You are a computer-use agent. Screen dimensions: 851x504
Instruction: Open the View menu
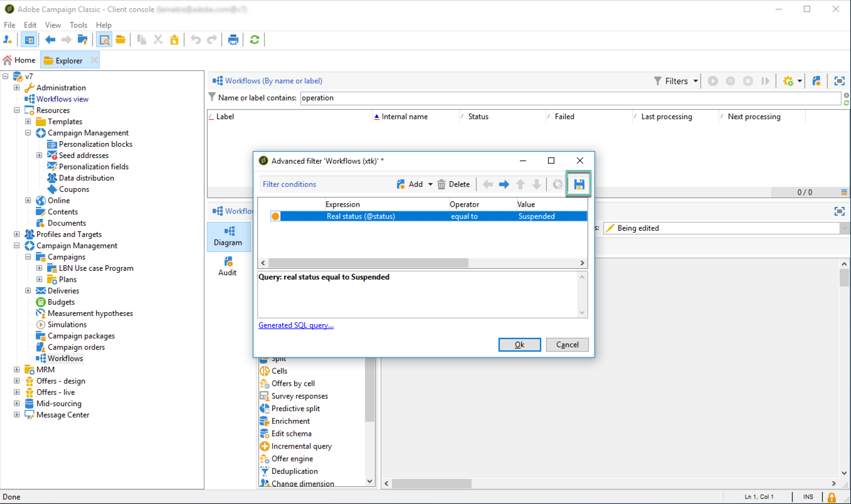click(53, 25)
